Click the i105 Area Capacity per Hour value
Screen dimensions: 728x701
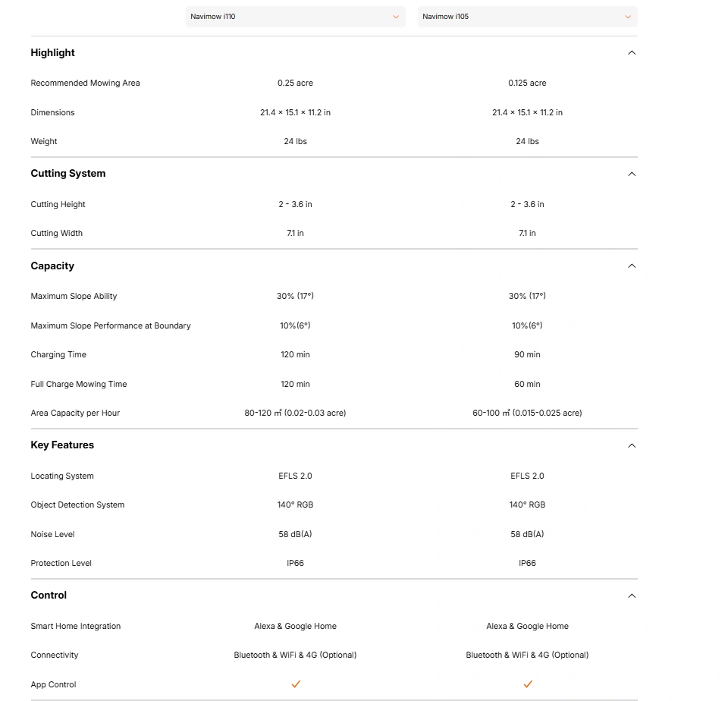527,413
